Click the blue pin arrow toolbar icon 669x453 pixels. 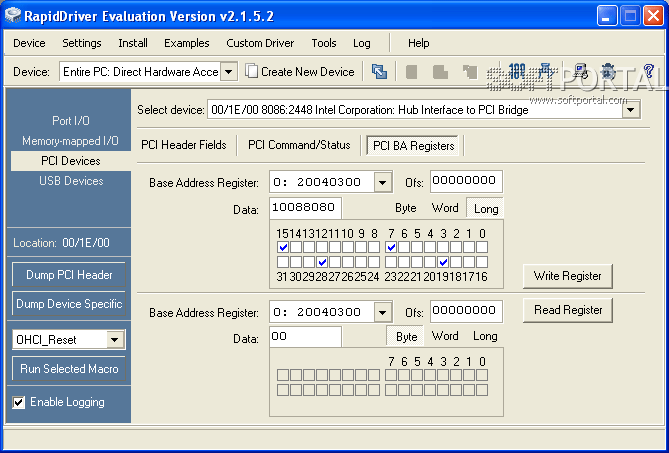(545, 72)
